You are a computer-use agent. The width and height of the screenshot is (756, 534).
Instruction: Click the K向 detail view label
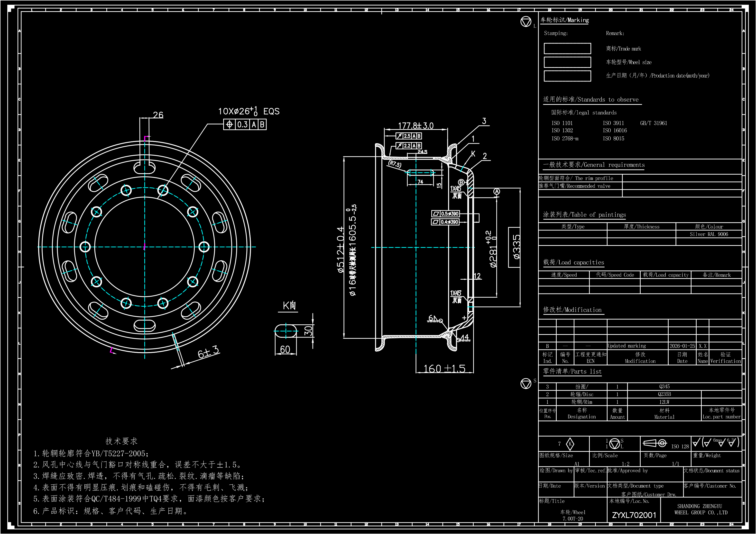pos(289,306)
